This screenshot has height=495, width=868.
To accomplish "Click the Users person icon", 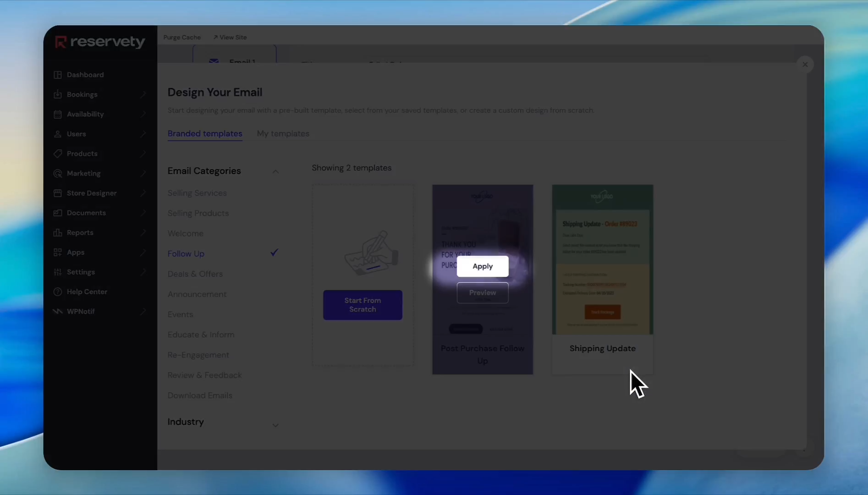I will 58,134.
